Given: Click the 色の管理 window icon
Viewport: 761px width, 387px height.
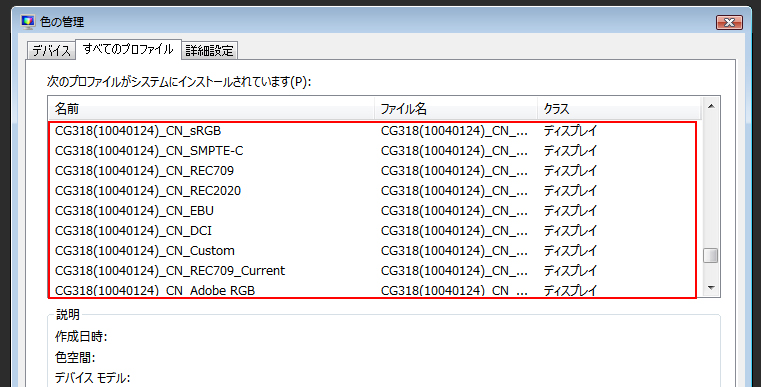Looking at the screenshot, I should coord(28,22).
